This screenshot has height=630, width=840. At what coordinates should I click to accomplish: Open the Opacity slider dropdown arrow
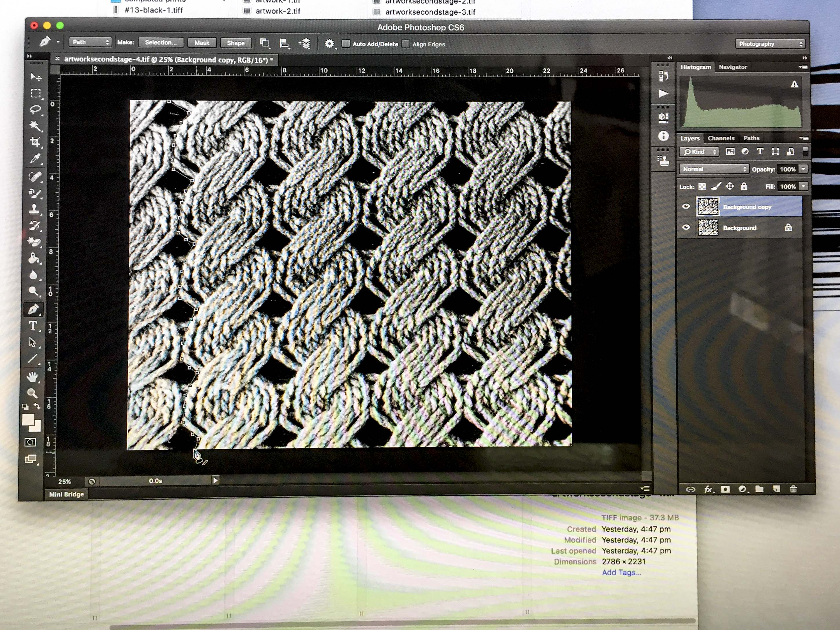pos(803,169)
